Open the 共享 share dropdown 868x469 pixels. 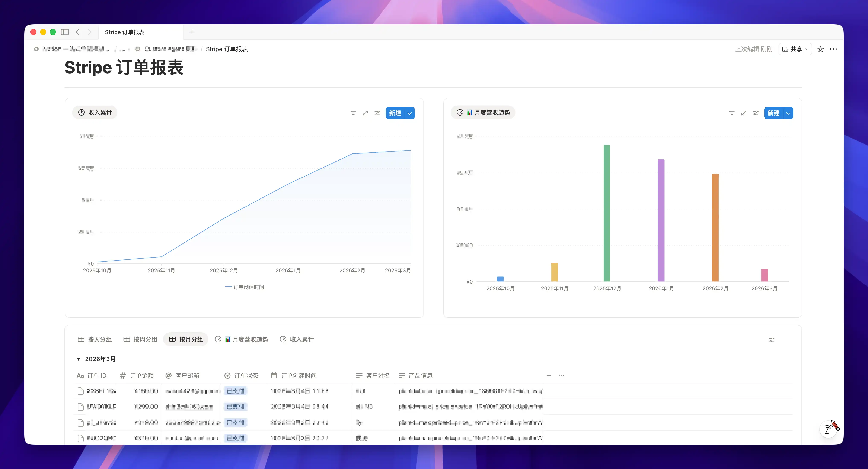[795, 49]
